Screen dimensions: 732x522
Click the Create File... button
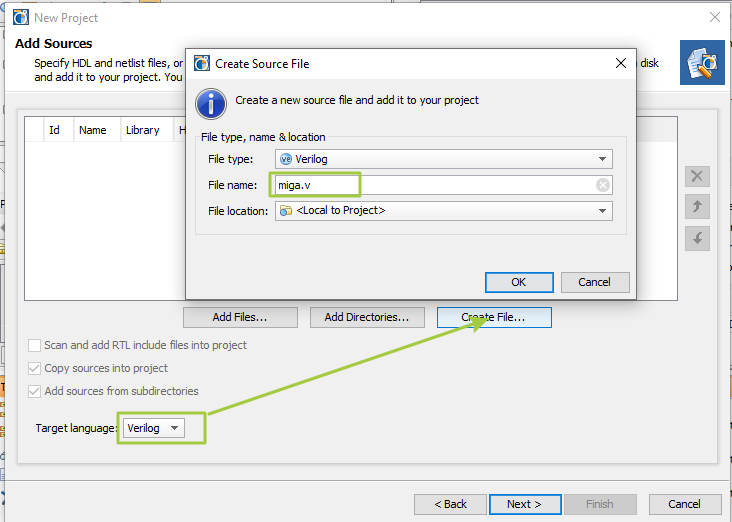click(494, 317)
